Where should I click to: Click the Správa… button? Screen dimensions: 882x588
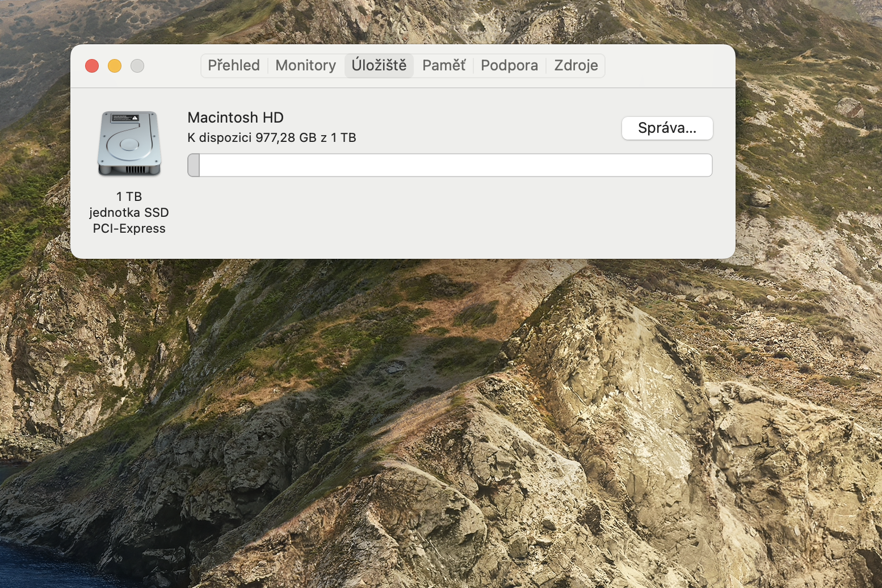[667, 128]
